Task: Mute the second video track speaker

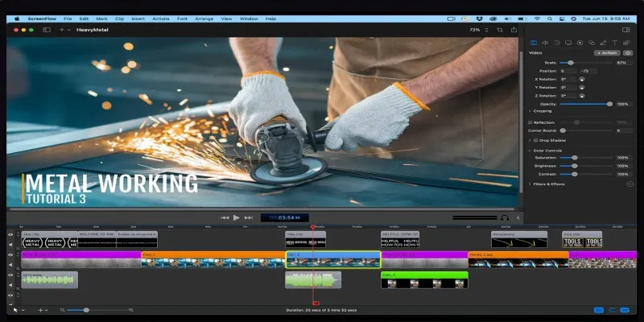Action: pyautogui.click(x=10, y=265)
